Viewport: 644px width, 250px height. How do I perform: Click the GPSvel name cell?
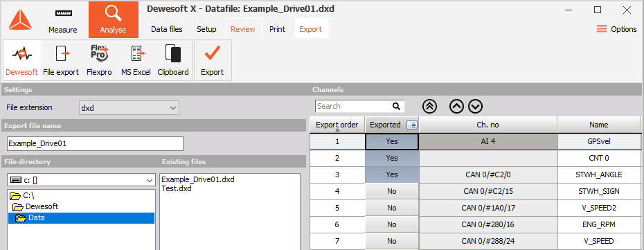point(599,142)
